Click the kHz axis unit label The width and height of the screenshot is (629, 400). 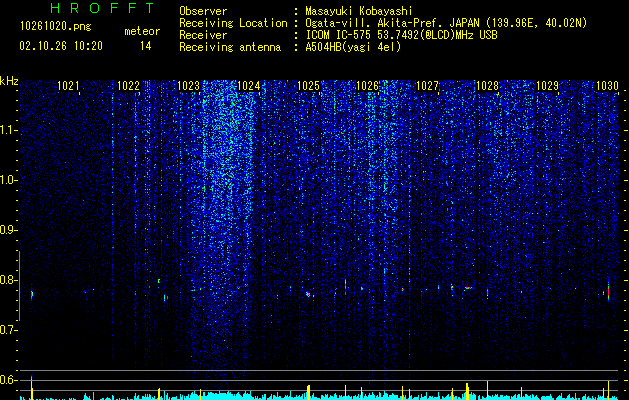[x=9, y=81]
